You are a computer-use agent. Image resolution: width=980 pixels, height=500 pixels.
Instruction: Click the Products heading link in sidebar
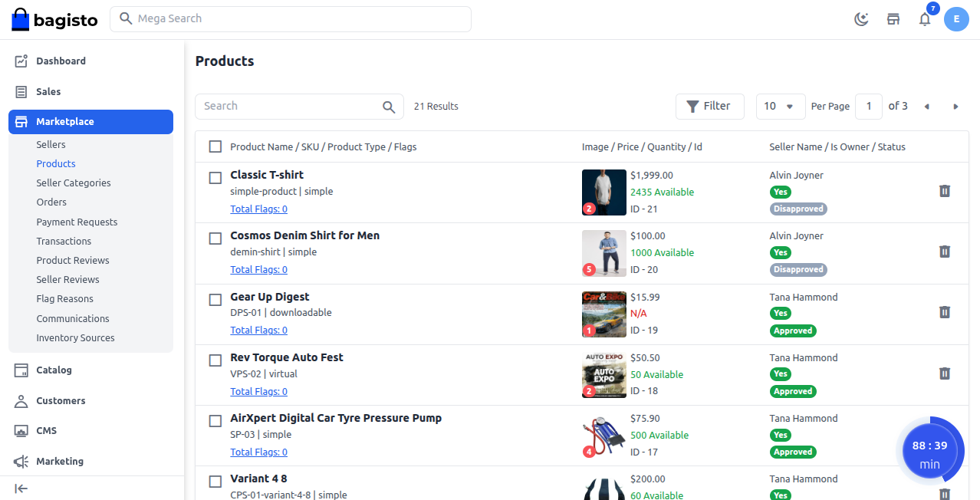(55, 163)
